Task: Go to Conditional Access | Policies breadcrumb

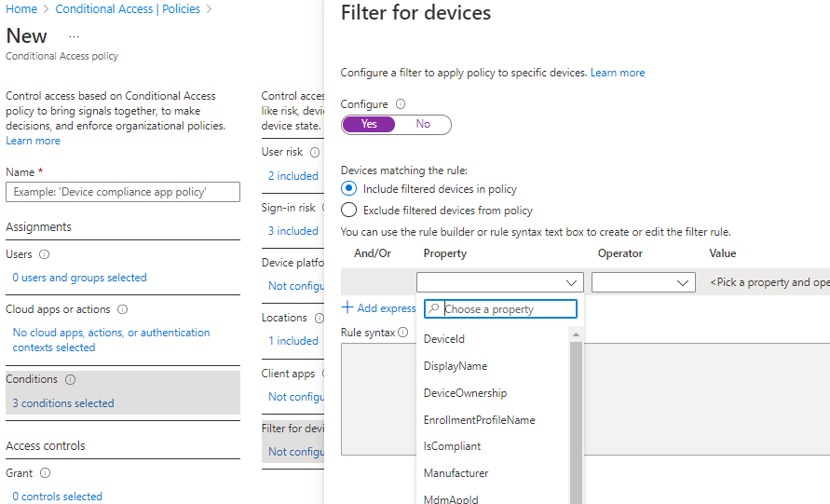Action: [128, 9]
